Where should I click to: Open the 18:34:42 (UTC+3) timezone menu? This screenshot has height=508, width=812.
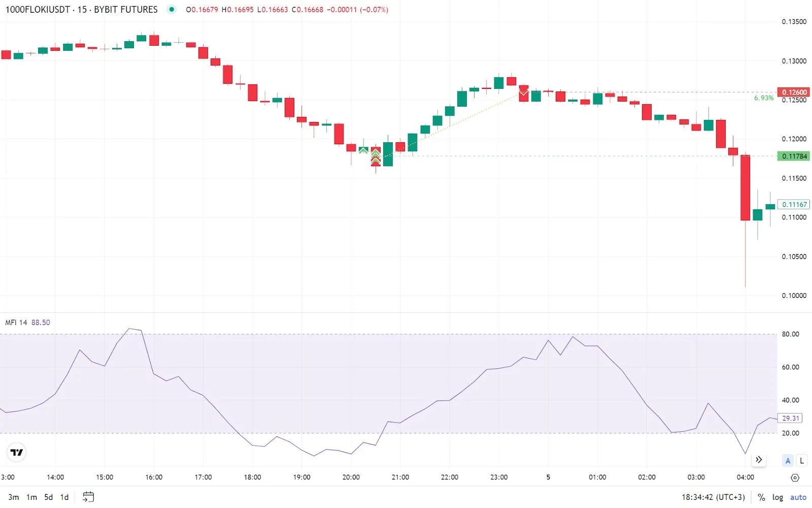tap(713, 497)
